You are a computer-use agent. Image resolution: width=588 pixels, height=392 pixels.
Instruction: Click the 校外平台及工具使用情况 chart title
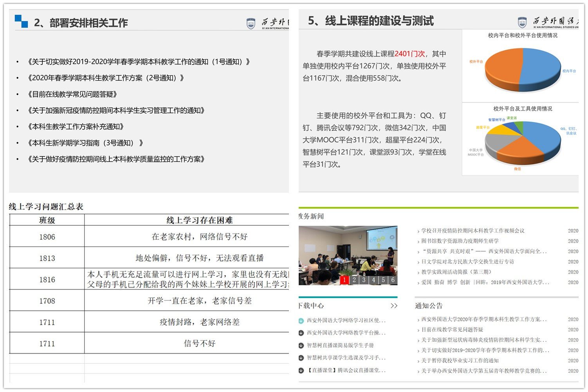(523, 109)
